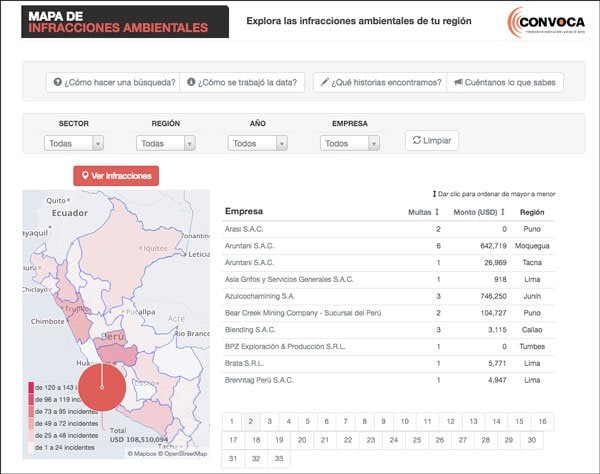Image resolution: width=600 pixels, height=474 pixels.
Task: Go to page 8
Action: point(365,422)
